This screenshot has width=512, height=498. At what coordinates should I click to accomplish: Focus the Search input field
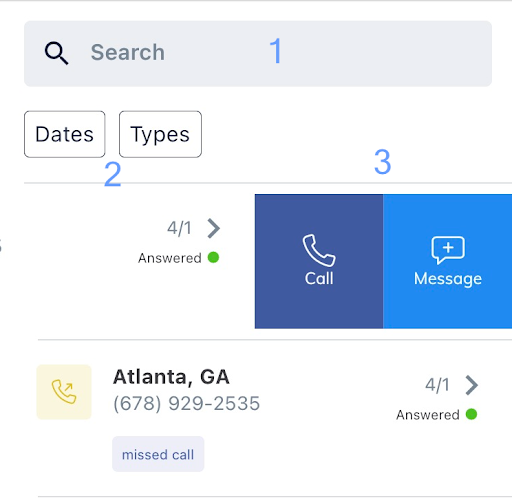(258, 54)
